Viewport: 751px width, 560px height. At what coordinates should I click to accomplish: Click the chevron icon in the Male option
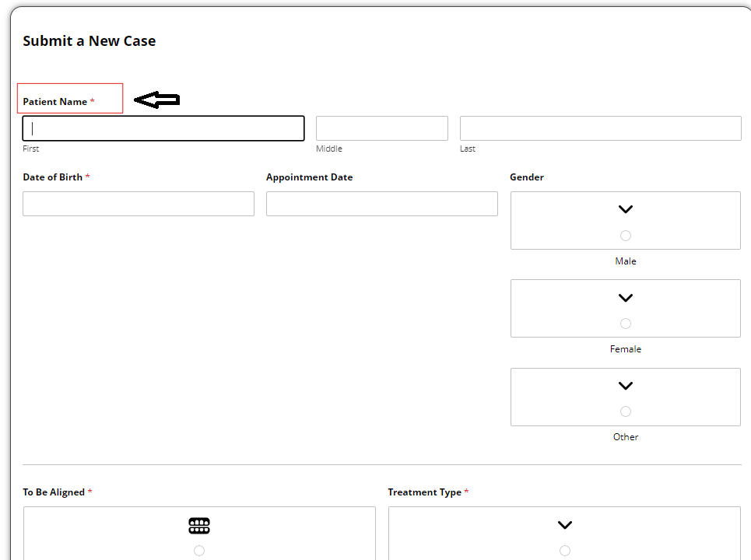tap(626, 209)
